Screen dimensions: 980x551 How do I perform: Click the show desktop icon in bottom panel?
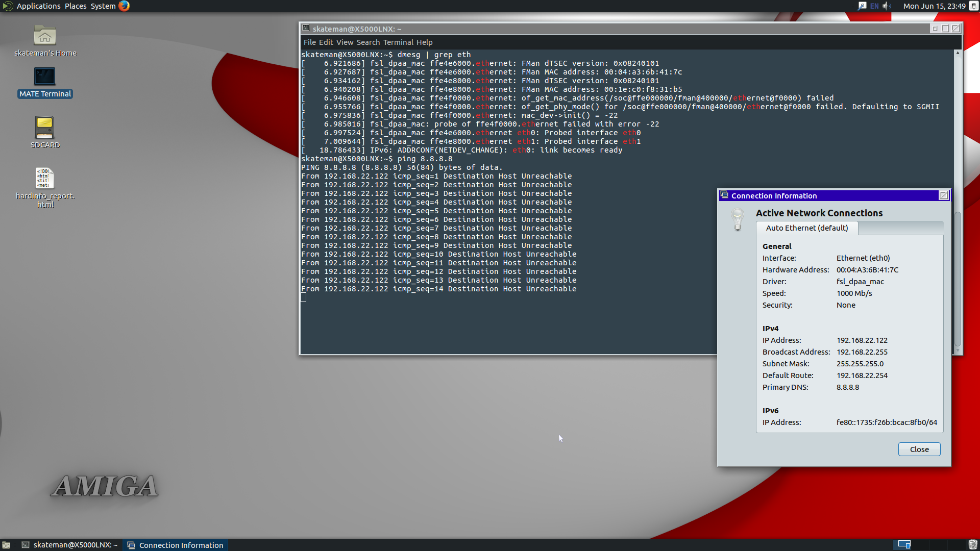(6, 545)
